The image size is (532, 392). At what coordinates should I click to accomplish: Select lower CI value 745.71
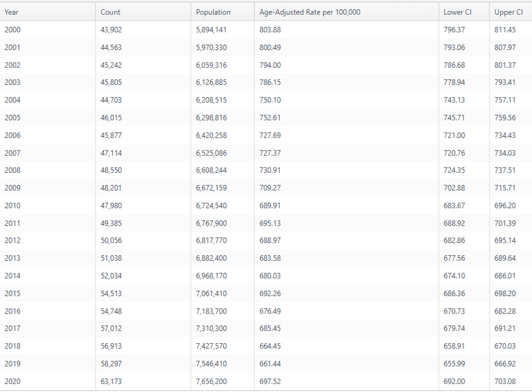click(454, 118)
